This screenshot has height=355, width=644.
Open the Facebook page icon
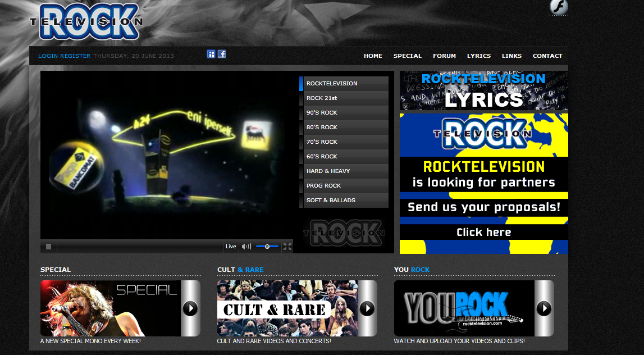[x=222, y=54]
